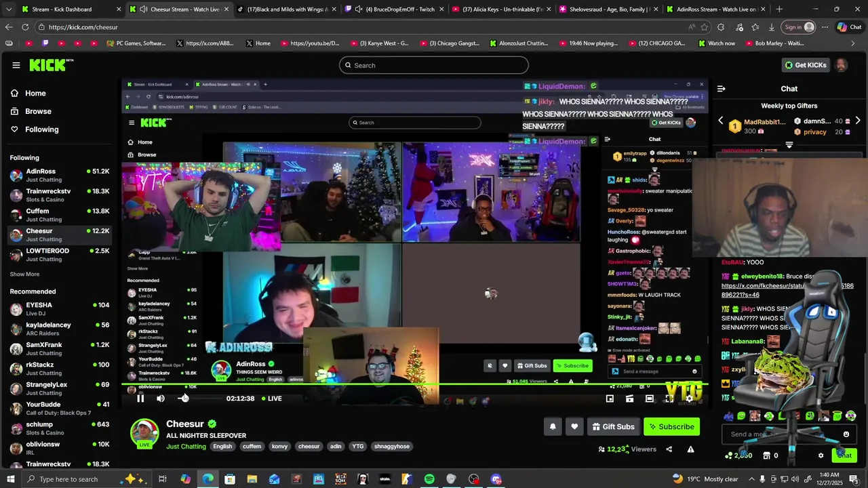The width and height of the screenshot is (868, 488).
Task: Open LOWTIERGOD channel in sidebar
Action: tap(60, 255)
